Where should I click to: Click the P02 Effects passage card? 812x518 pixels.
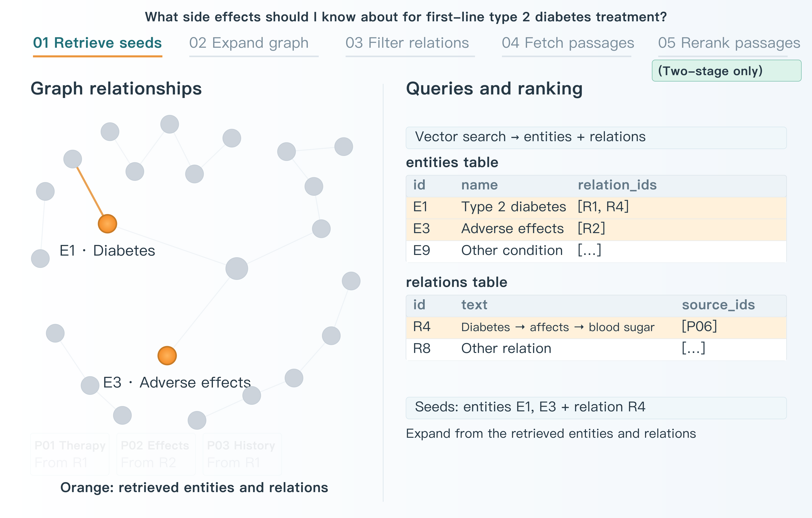pos(156,454)
